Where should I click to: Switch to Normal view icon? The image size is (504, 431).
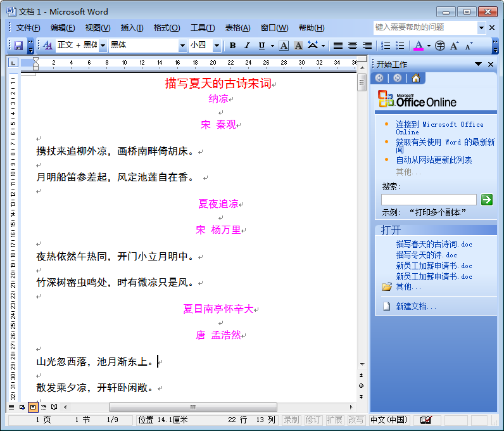[11, 407]
